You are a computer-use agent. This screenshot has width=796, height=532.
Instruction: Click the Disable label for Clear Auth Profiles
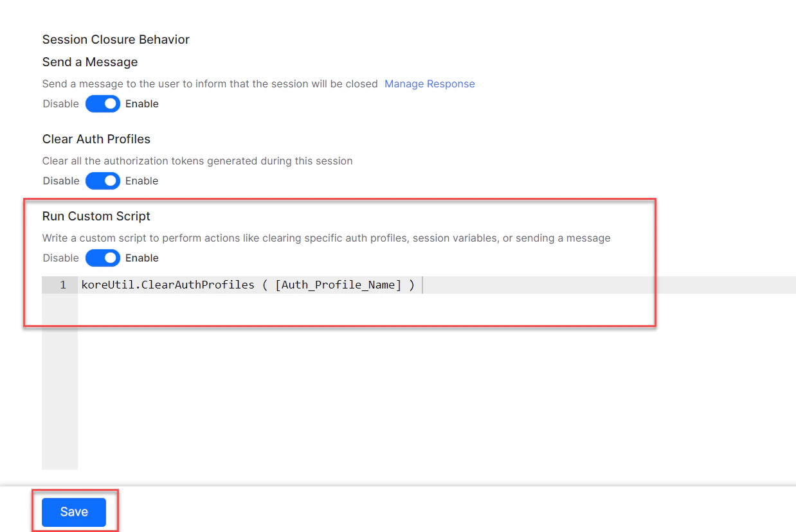(60, 181)
